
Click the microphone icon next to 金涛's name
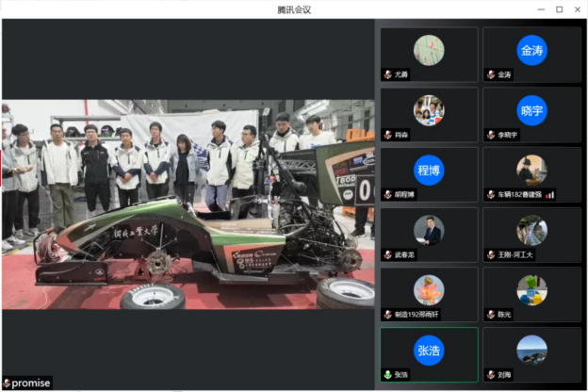point(490,74)
